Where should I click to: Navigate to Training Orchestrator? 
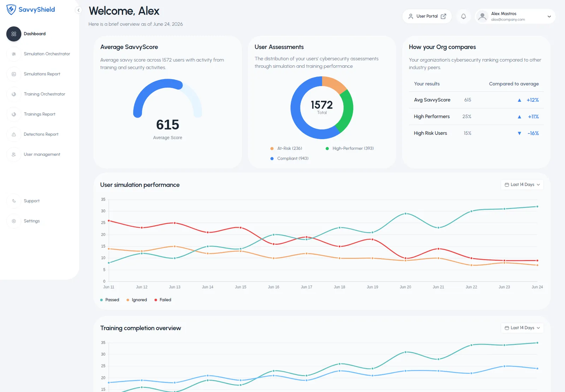(44, 94)
